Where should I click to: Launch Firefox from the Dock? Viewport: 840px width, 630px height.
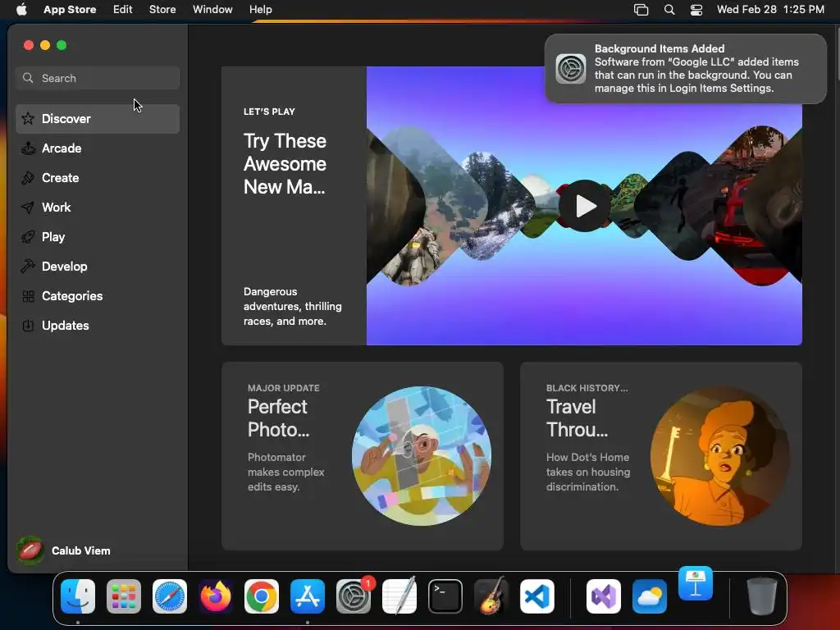(x=216, y=596)
